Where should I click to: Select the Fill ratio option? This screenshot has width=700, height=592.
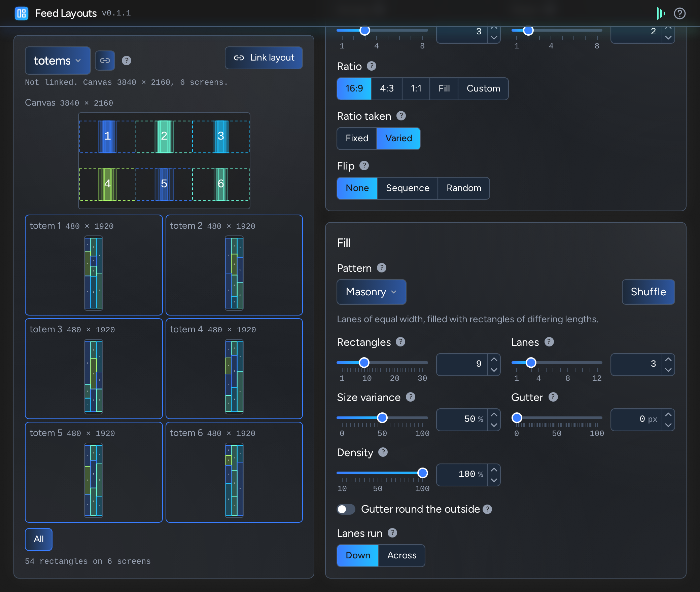[444, 89]
